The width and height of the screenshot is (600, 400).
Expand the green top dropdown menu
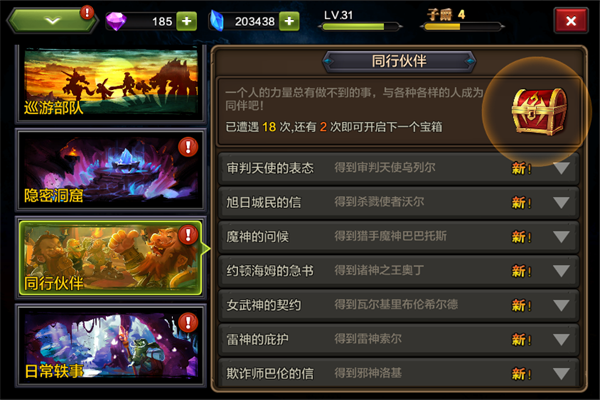click(52, 20)
